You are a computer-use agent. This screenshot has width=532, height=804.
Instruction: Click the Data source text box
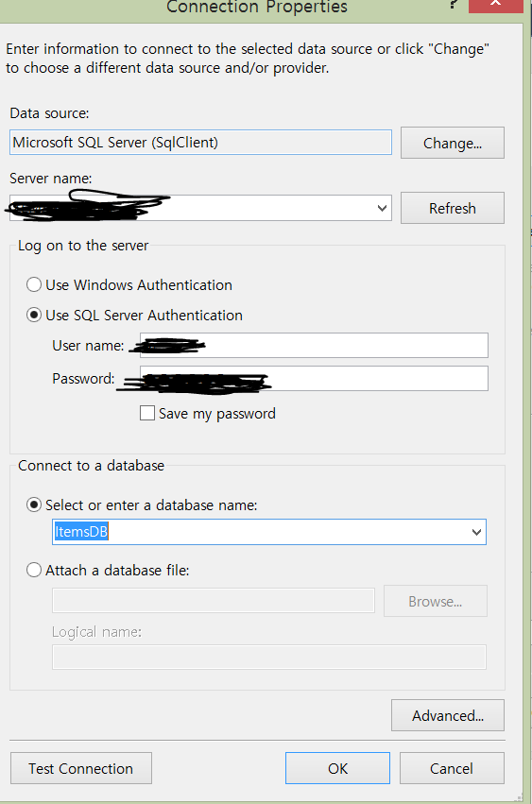pyautogui.click(x=200, y=143)
